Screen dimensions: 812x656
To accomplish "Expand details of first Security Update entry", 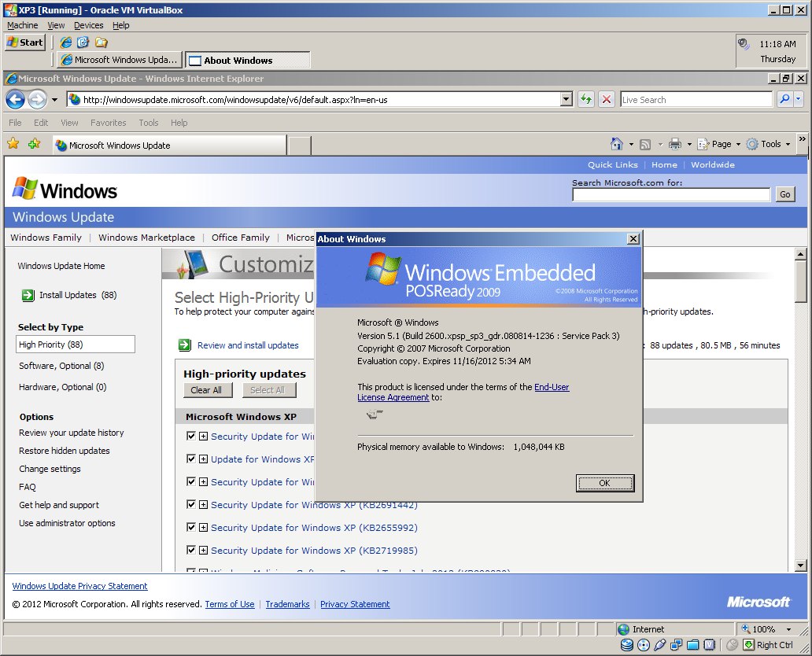I will point(204,437).
